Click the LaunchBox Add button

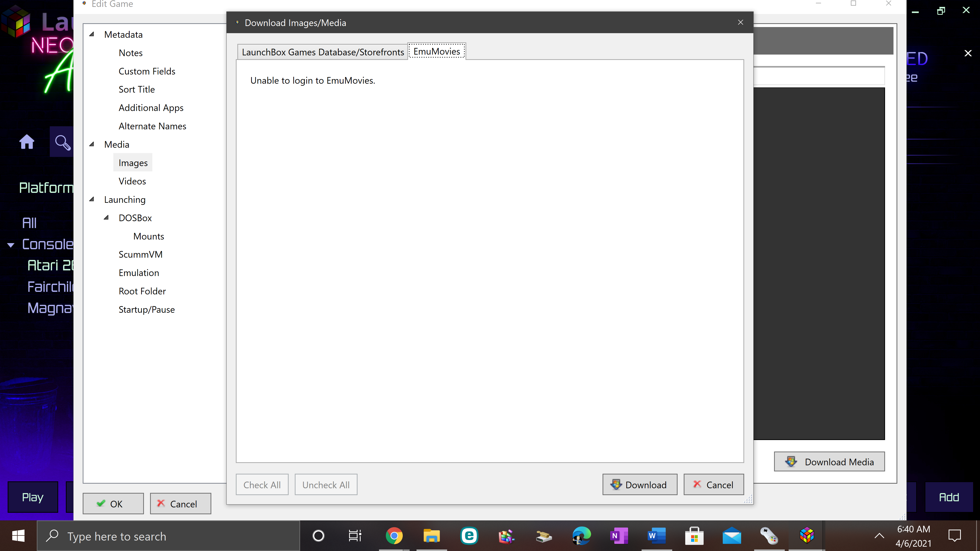[x=949, y=497]
